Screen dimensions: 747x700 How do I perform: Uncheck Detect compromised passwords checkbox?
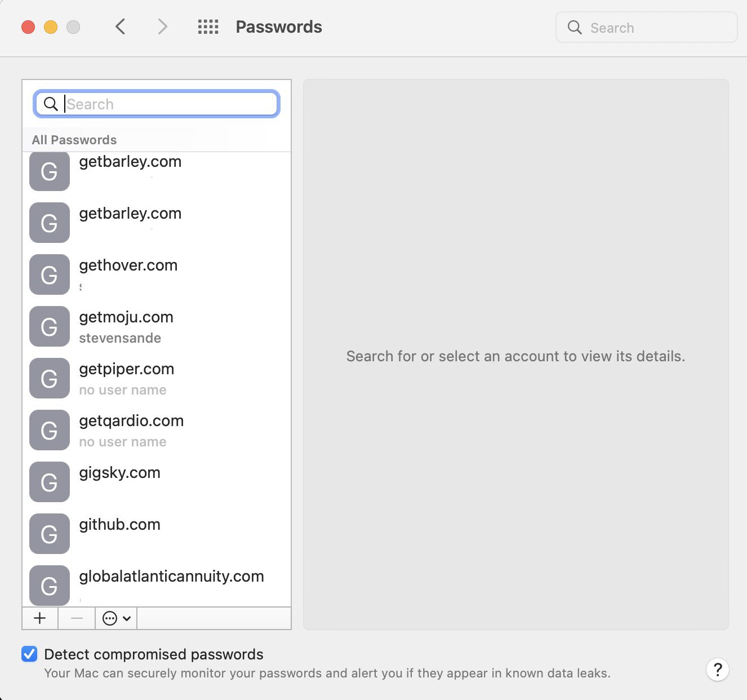pyautogui.click(x=29, y=654)
